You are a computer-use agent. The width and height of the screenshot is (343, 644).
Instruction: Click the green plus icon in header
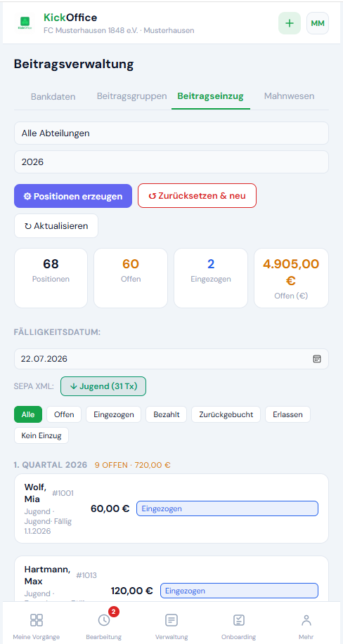click(290, 23)
